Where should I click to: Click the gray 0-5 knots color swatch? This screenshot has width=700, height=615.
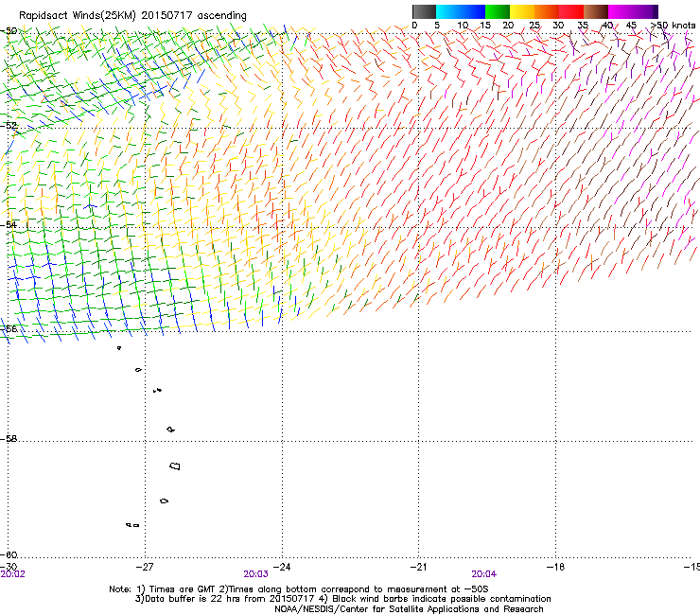tap(424, 11)
